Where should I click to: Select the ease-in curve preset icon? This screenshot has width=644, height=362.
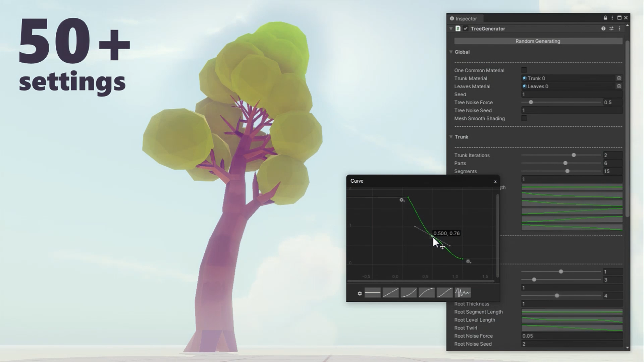point(408,292)
